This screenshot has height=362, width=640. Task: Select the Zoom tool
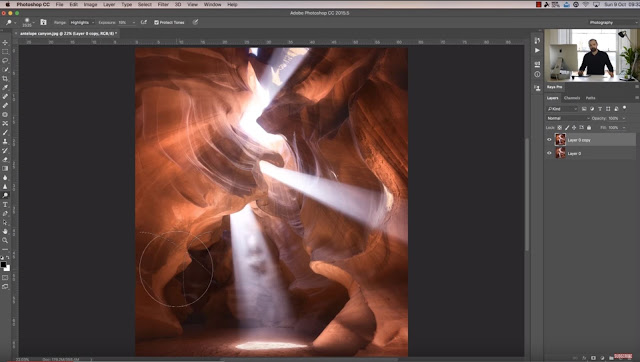coord(5,240)
